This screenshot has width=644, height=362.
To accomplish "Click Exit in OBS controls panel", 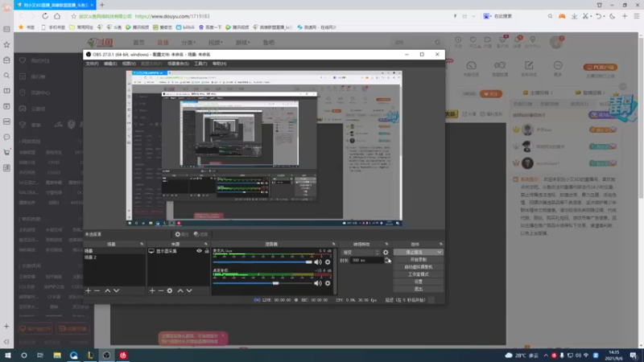I will (418, 289).
